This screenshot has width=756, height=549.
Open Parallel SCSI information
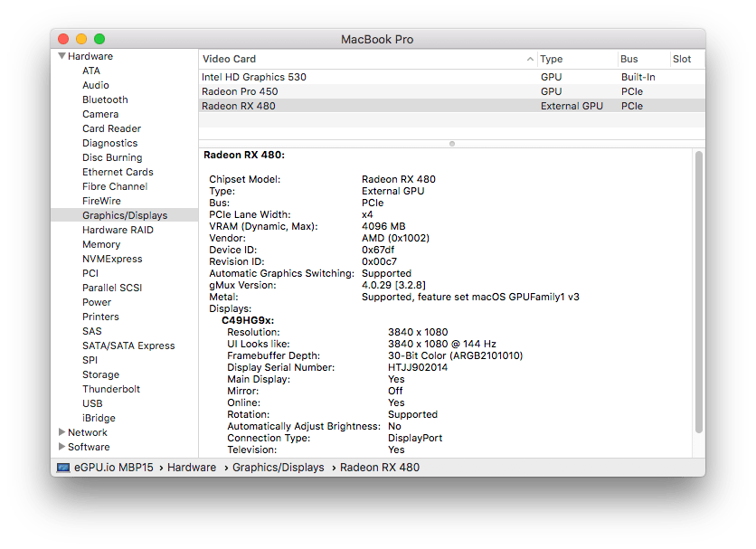[x=112, y=288]
